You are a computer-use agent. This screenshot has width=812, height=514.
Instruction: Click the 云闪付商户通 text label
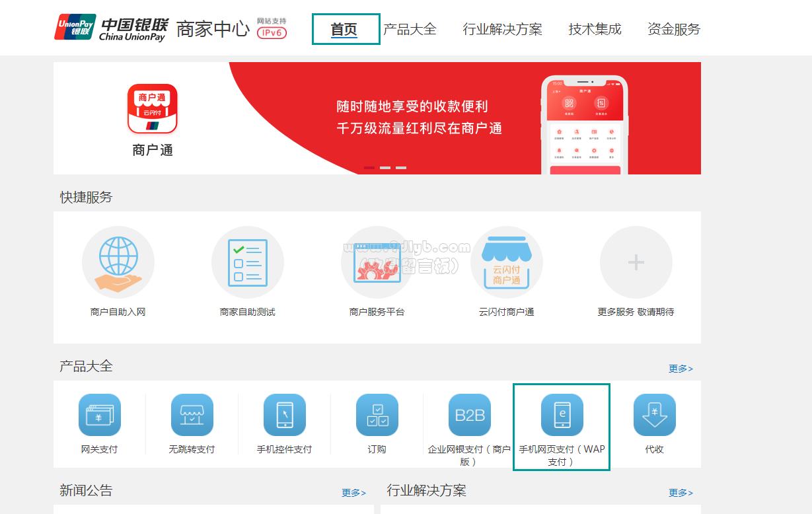[507, 312]
